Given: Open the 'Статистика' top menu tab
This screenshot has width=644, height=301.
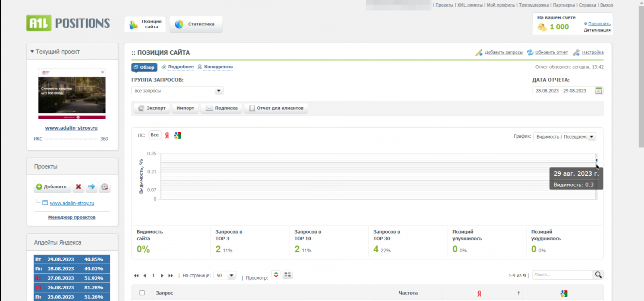Looking at the screenshot, I should 196,24.
